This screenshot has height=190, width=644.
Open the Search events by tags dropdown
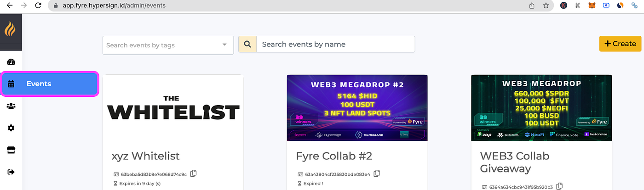coord(168,45)
